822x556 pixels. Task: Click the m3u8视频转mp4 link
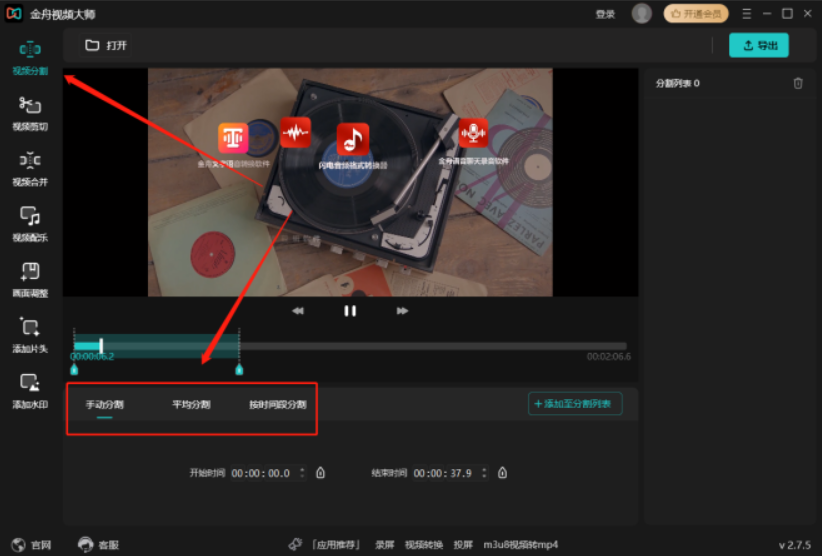click(x=521, y=545)
